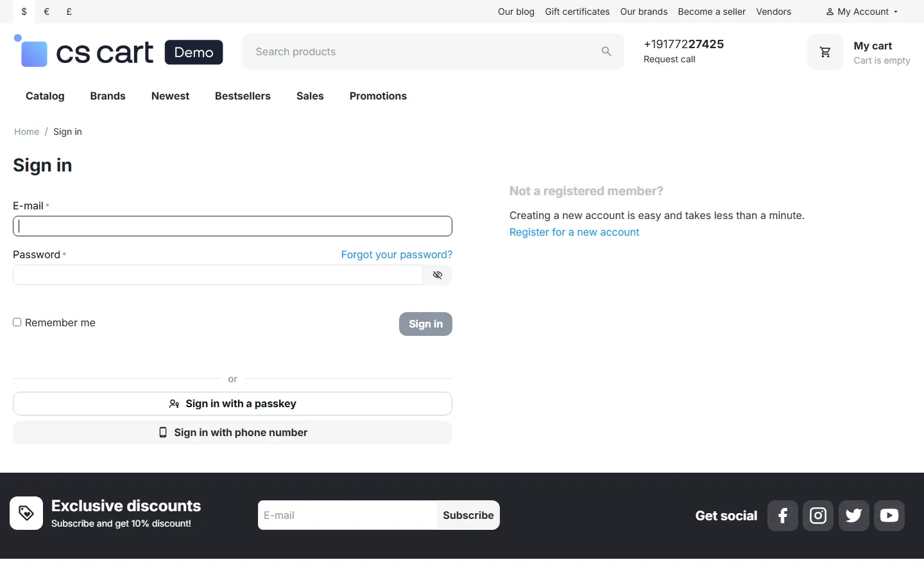The width and height of the screenshot is (924, 578).
Task: Open the Sales menu item
Action: pos(310,96)
